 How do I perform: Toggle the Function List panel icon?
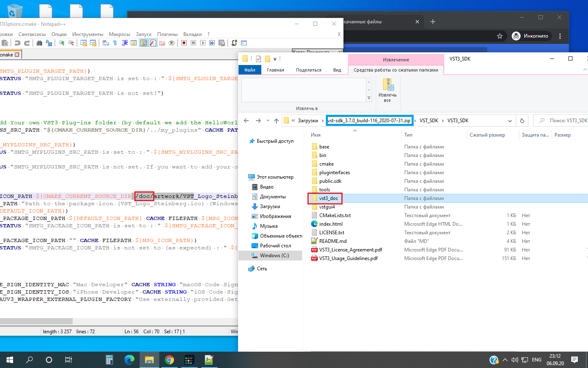click(x=153, y=43)
